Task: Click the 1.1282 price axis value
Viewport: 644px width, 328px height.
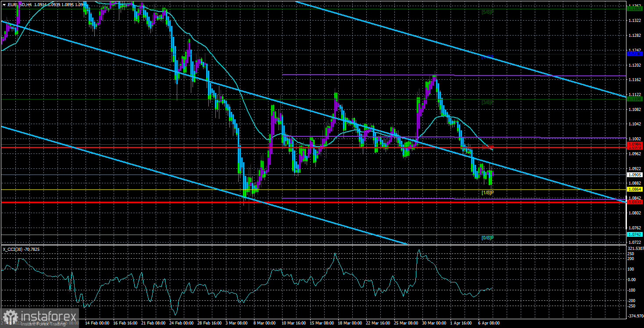Action: 635,36
